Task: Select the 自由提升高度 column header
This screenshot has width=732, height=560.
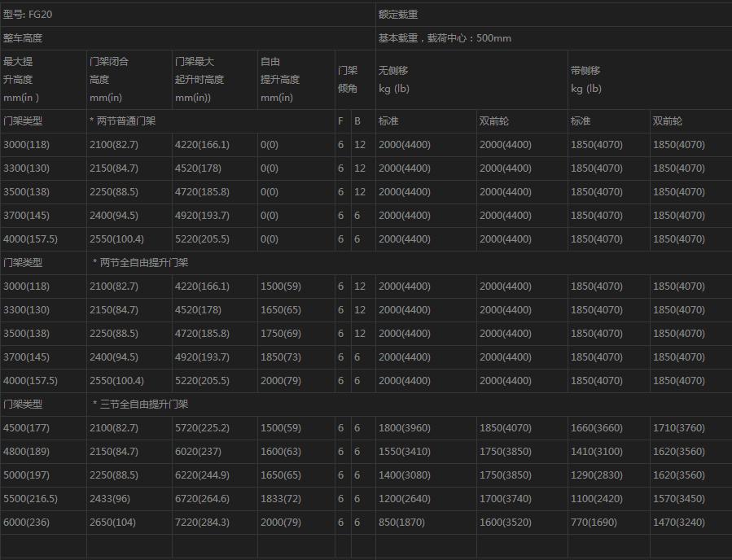Action: 279,80
